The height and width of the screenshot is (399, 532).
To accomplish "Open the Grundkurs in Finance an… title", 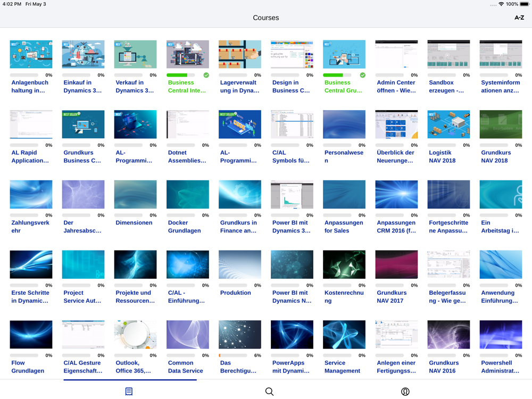I will coord(238,227).
